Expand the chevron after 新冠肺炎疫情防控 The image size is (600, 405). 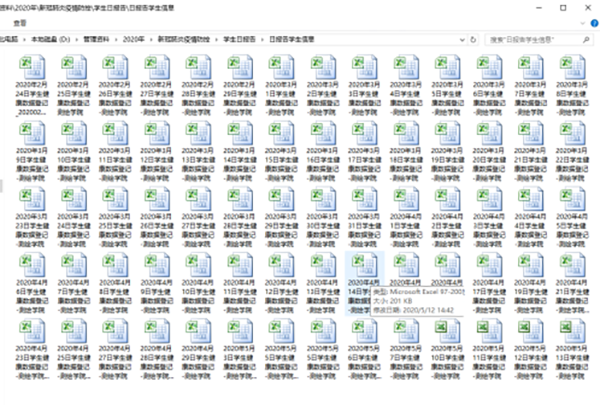click(217, 39)
